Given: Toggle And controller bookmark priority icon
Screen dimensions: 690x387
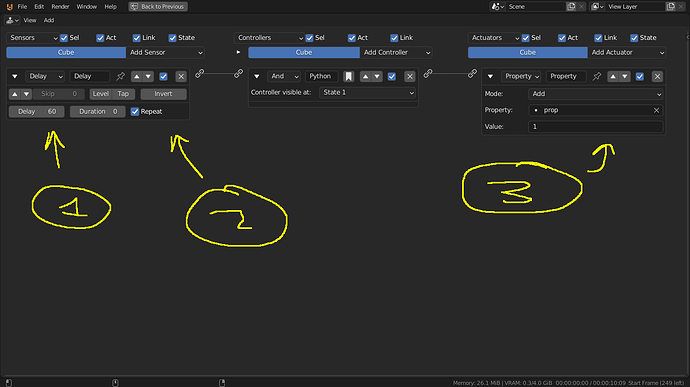Looking at the screenshot, I should (x=349, y=77).
